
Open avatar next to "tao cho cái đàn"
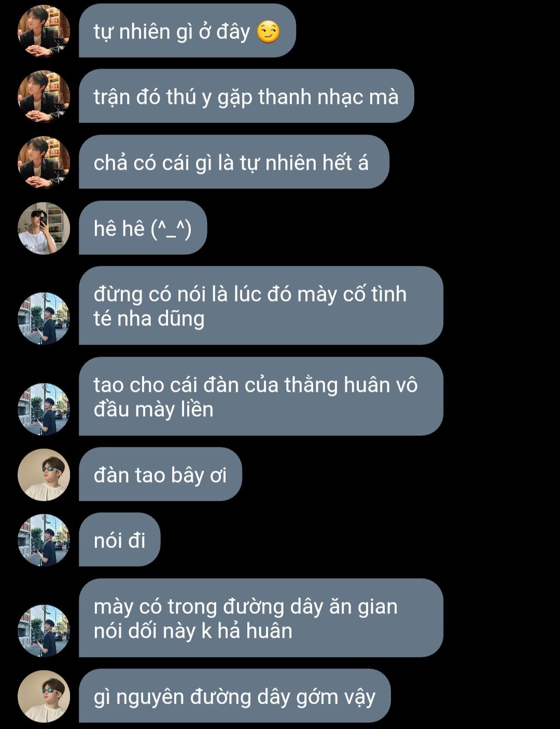coord(44,409)
